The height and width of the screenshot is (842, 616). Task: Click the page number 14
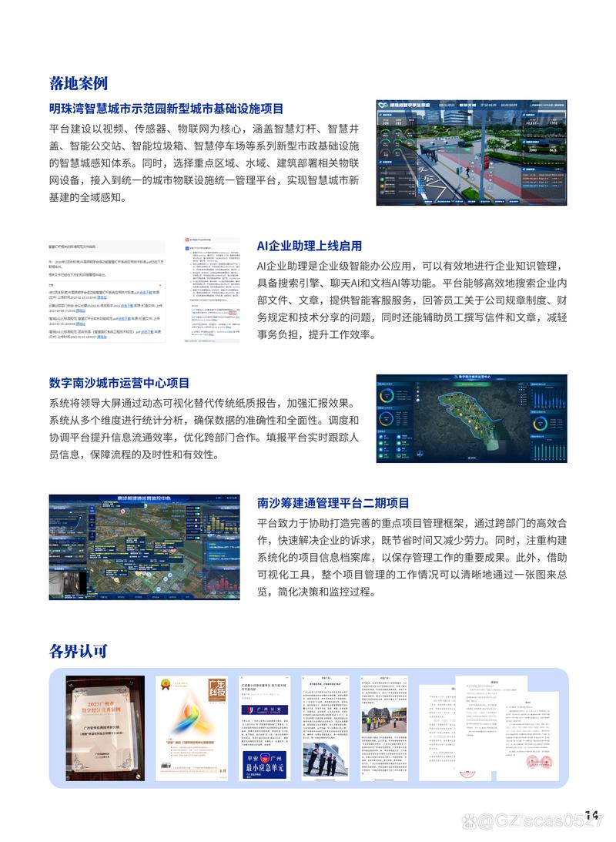(x=591, y=815)
